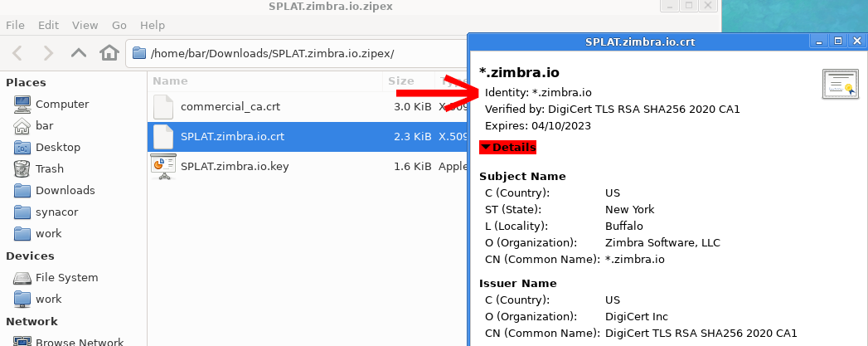Go up to the parent folder
Image resolution: width=868 pixels, height=346 pixels.
tap(79, 53)
